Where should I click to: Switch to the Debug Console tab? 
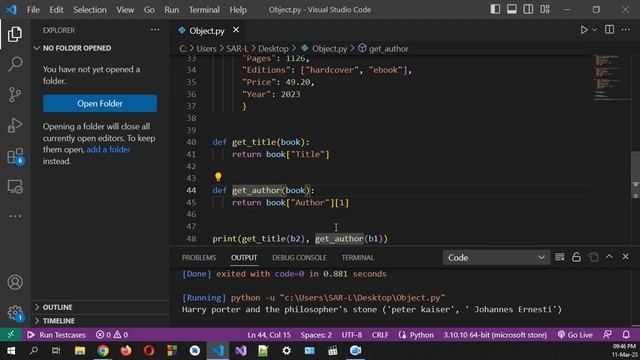point(299,258)
